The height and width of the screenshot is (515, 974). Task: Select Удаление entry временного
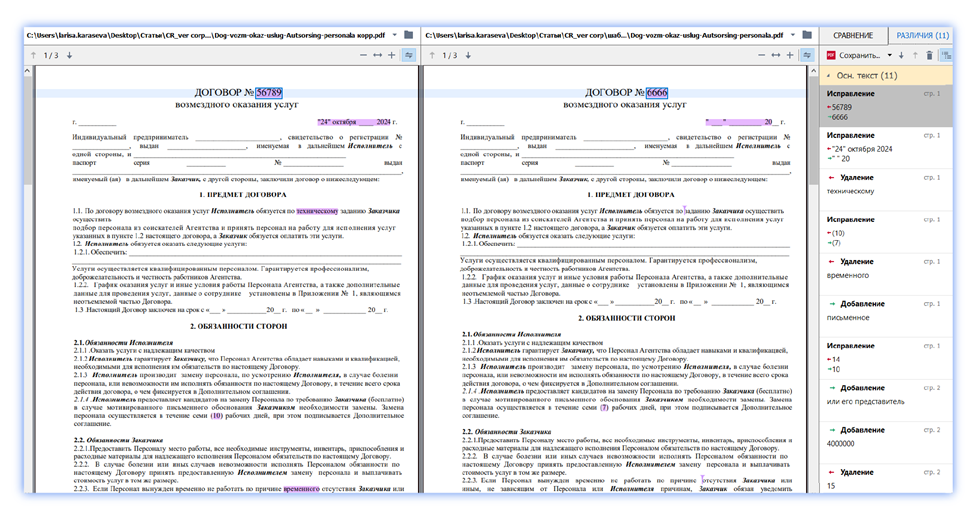886,273
